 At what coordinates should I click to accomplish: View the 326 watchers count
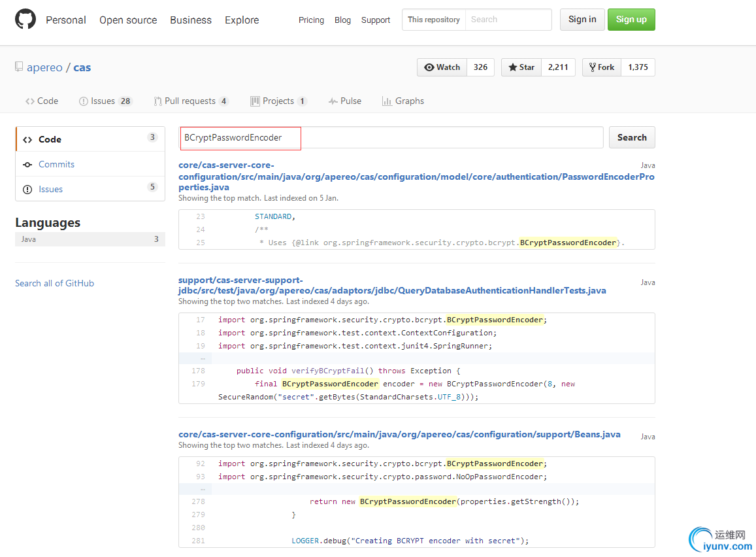pyautogui.click(x=480, y=67)
